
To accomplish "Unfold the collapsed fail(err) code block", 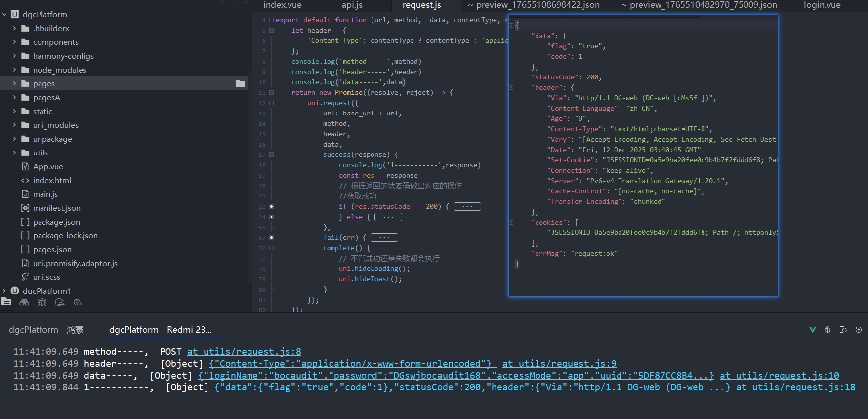I will pos(271,238).
